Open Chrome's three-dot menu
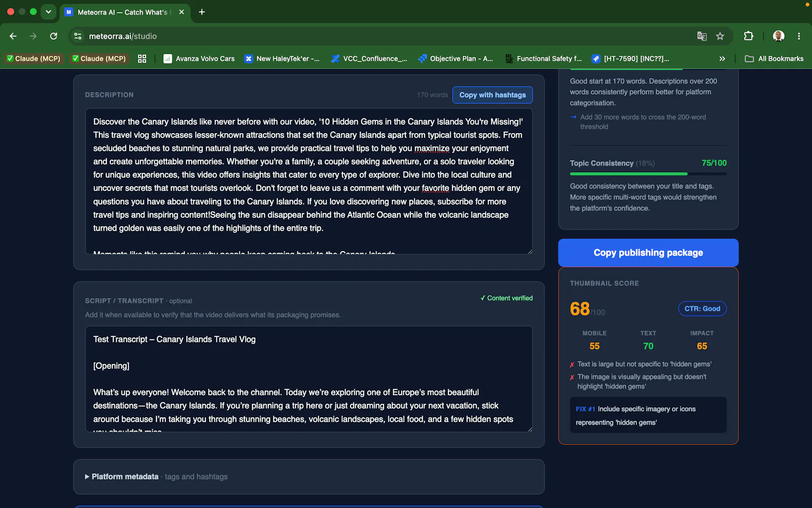 point(799,36)
